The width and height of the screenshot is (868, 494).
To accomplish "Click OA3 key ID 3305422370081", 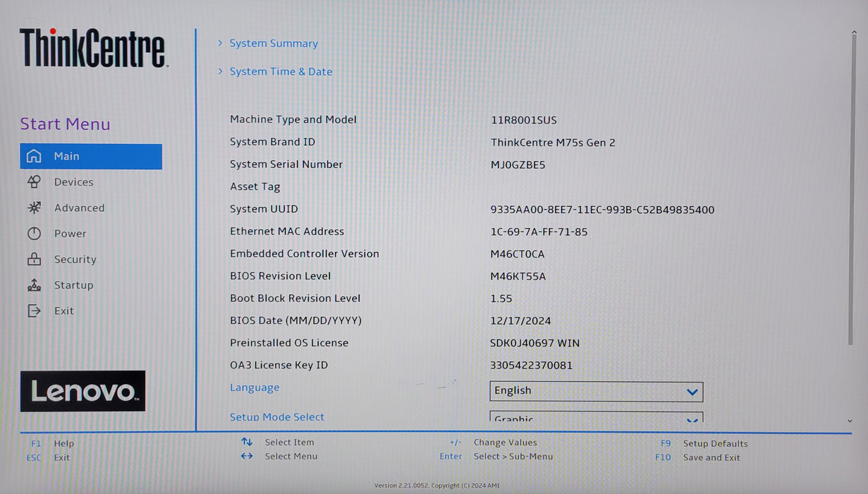I will (532, 366).
